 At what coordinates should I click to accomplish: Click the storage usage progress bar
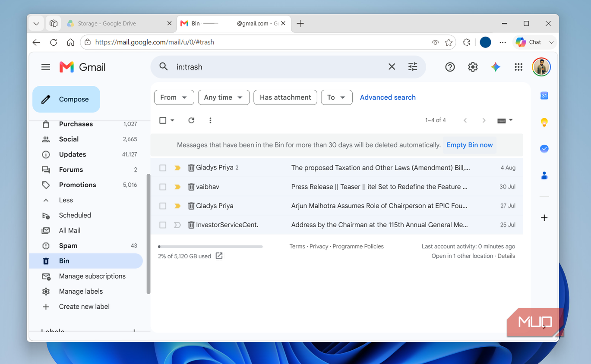[x=210, y=247]
